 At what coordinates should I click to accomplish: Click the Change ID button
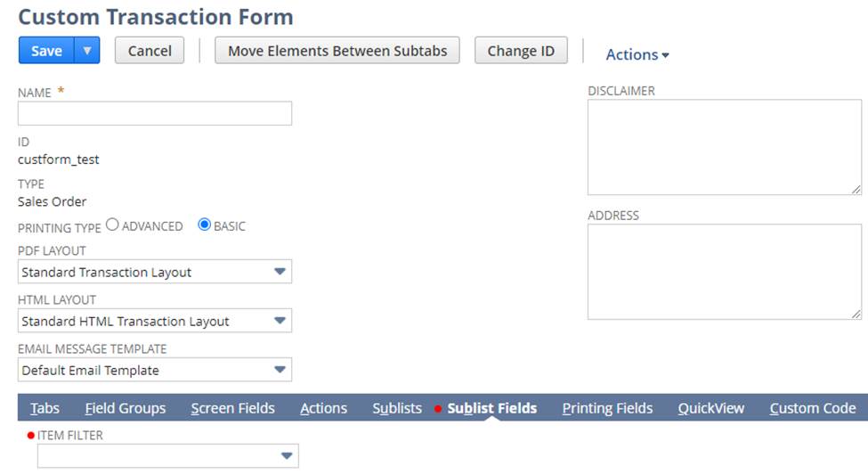point(521,51)
